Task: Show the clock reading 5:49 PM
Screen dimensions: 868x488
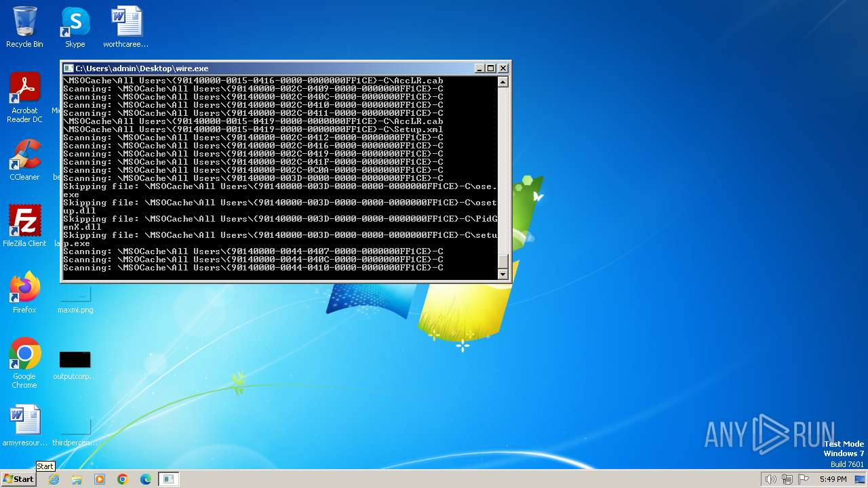Action: click(x=833, y=479)
